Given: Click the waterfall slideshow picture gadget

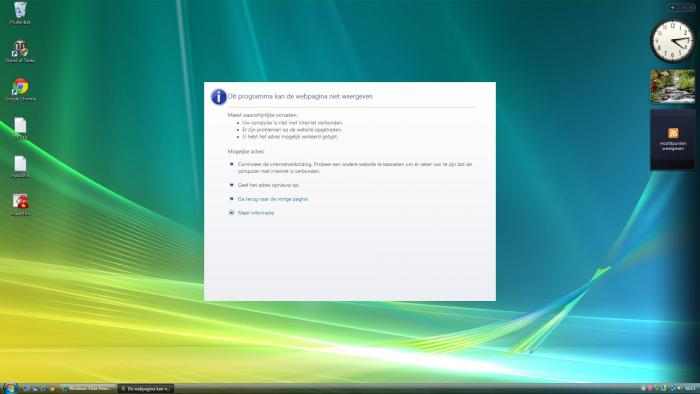Looking at the screenshot, I should pos(672,87).
